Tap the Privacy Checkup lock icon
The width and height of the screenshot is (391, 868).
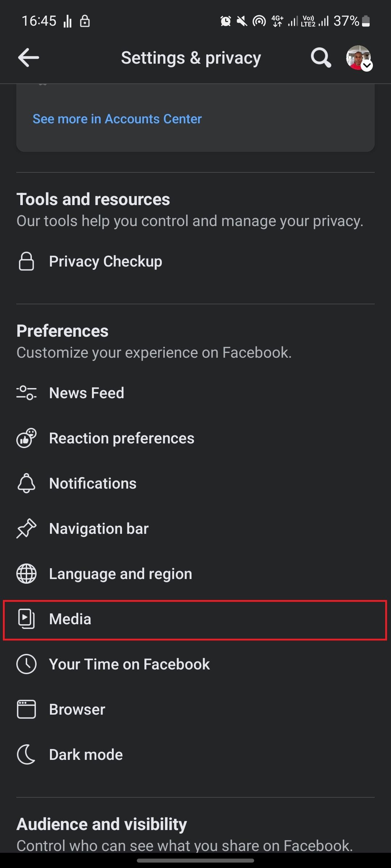coord(26,261)
